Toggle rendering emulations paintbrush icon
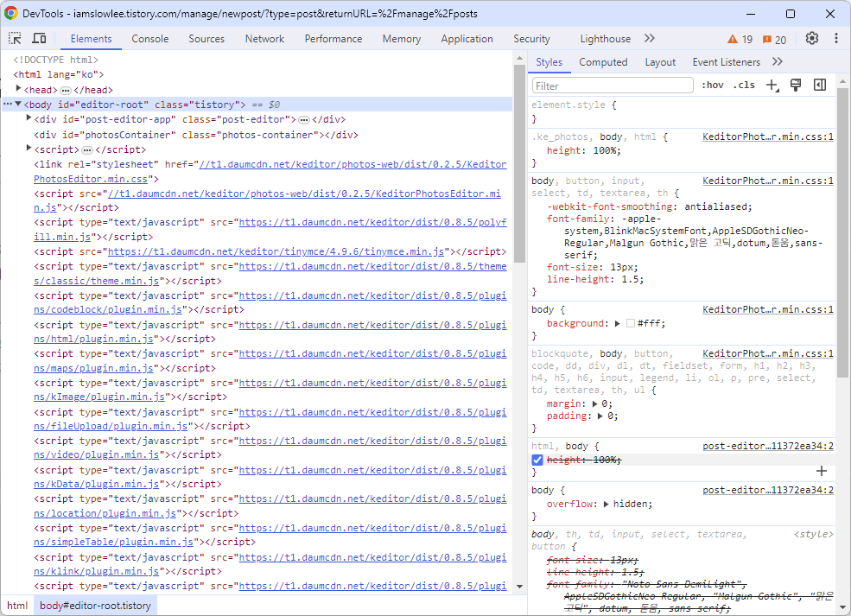This screenshot has height=616, width=851. (796, 86)
